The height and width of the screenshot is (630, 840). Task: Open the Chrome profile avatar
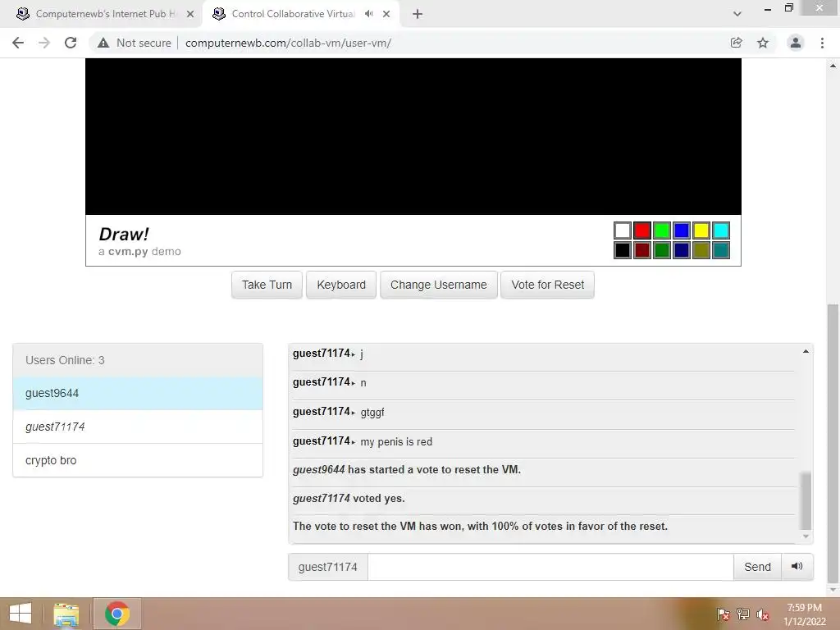[796, 43]
